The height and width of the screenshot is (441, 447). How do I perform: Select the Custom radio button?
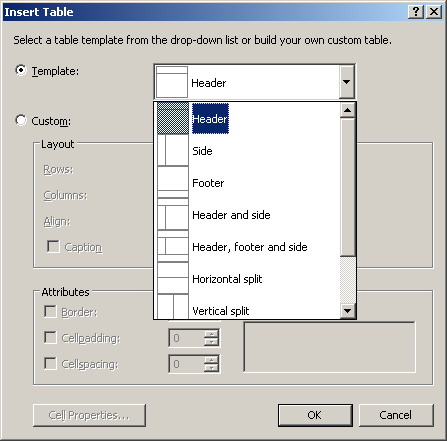(21, 120)
